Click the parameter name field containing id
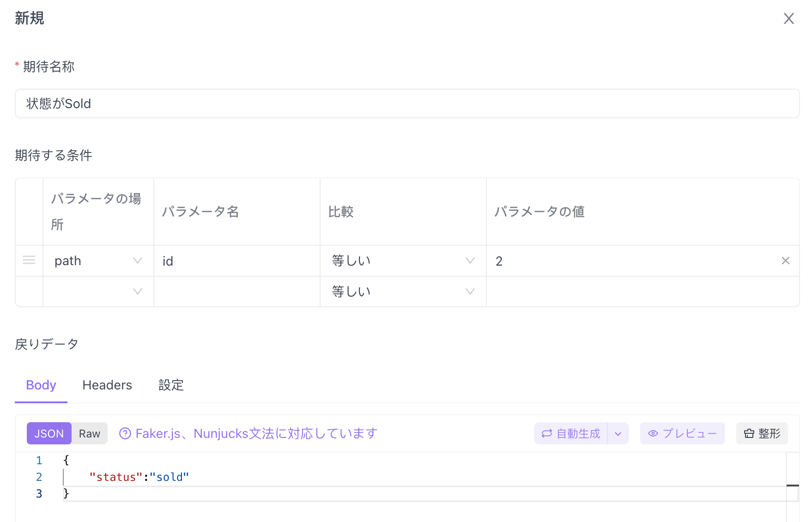812x522 pixels. (x=237, y=261)
